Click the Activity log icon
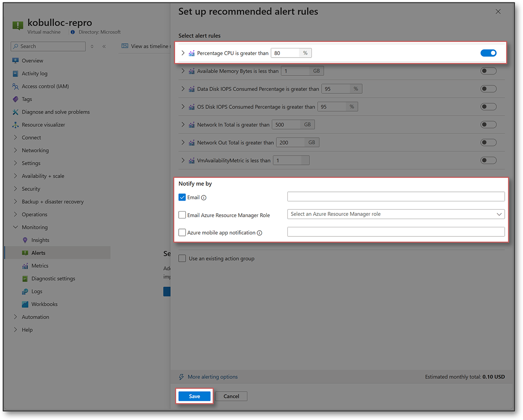Image resolution: width=523 pixels, height=420 pixels. [x=16, y=73]
